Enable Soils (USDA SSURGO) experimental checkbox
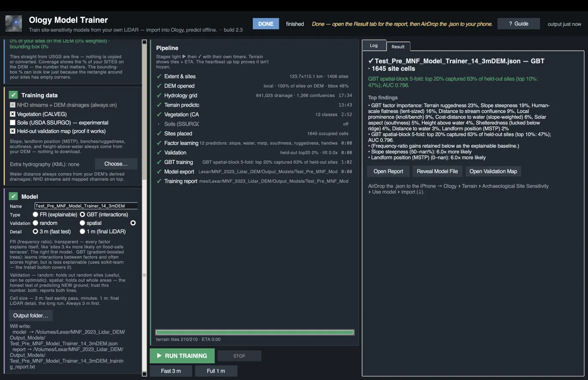The width and height of the screenshot is (588, 380). click(12, 123)
